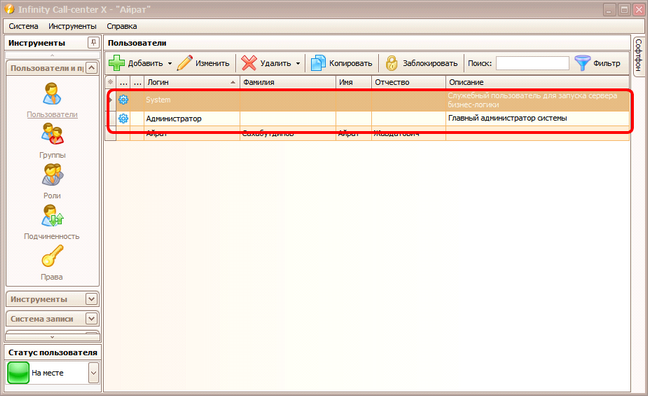This screenshot has width=648, height=396.
Task: Expand the Инструменты sidebar section
Action: [91, 299]
